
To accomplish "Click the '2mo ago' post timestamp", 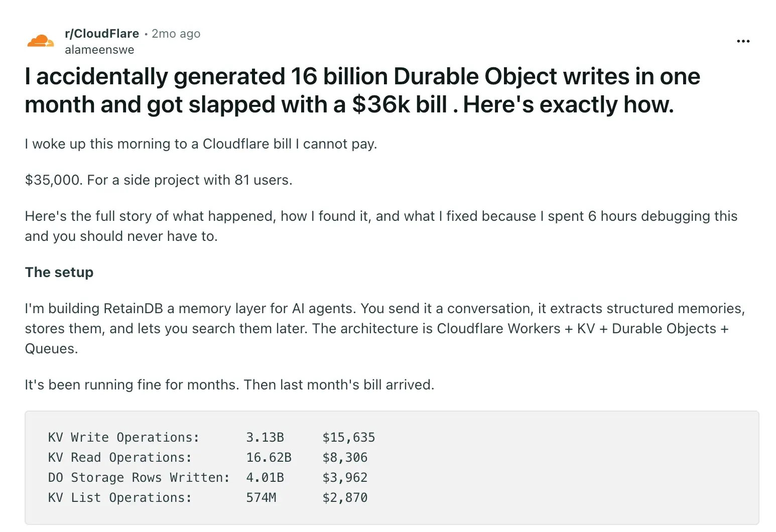I will tap(176, 34).
